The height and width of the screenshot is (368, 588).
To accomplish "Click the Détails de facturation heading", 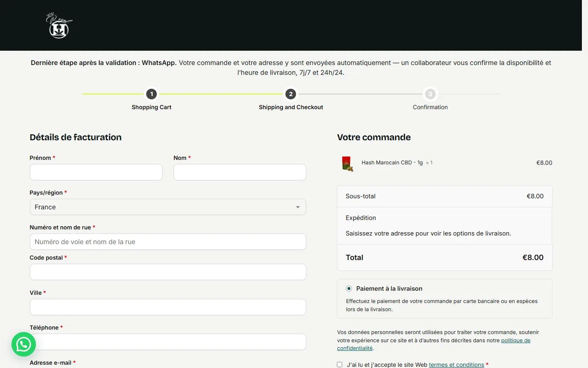I will coord(76,137).
